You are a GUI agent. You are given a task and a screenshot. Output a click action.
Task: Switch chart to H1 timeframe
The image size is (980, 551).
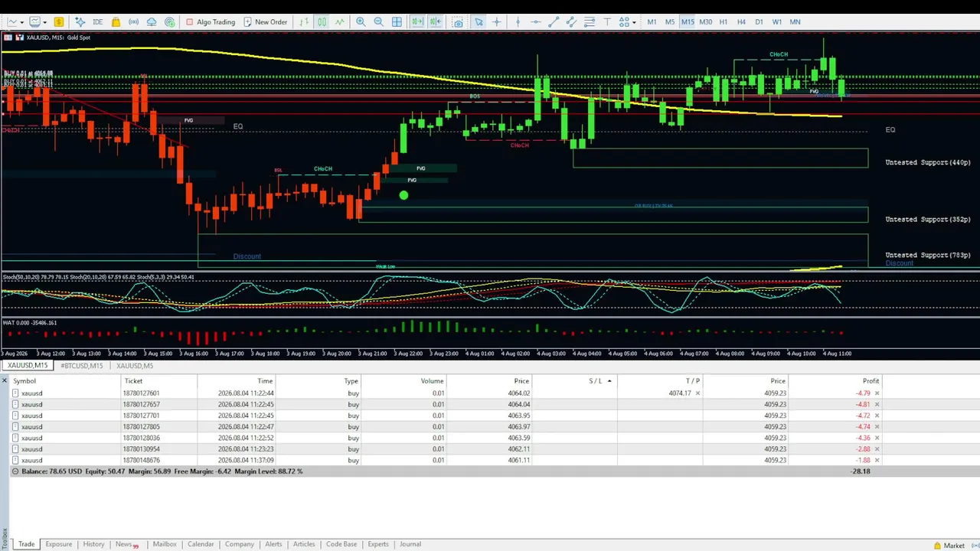coord(724,22)
